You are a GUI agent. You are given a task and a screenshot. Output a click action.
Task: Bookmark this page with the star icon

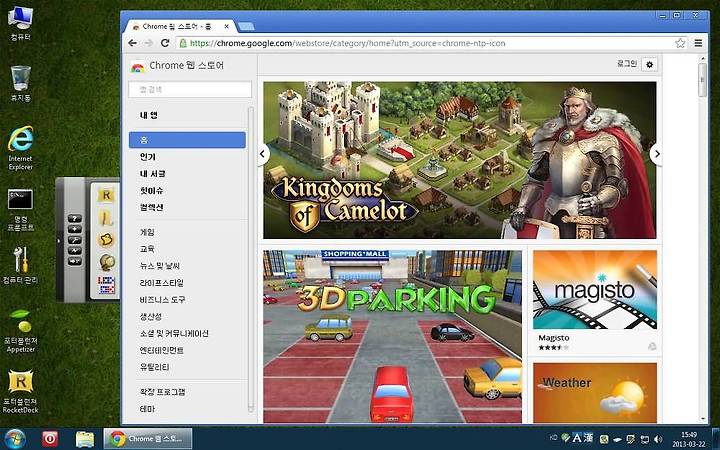click(x=680, y=43)
